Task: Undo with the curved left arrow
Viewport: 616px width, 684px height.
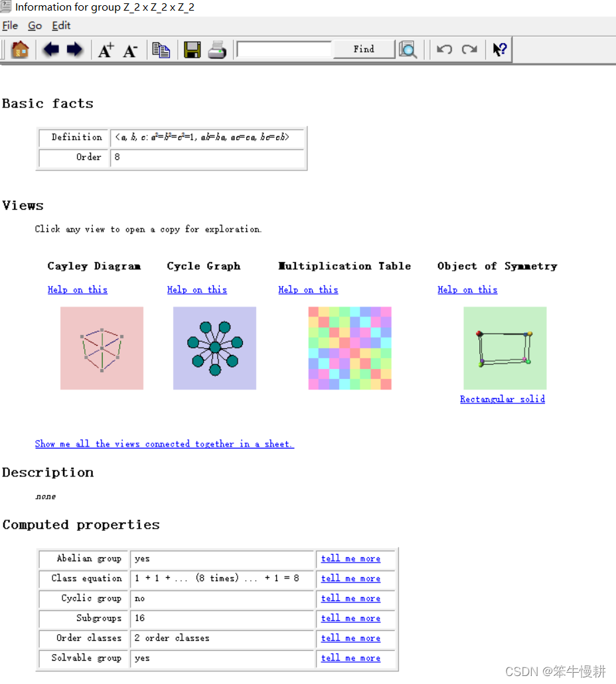Action: tap(445, 49)
